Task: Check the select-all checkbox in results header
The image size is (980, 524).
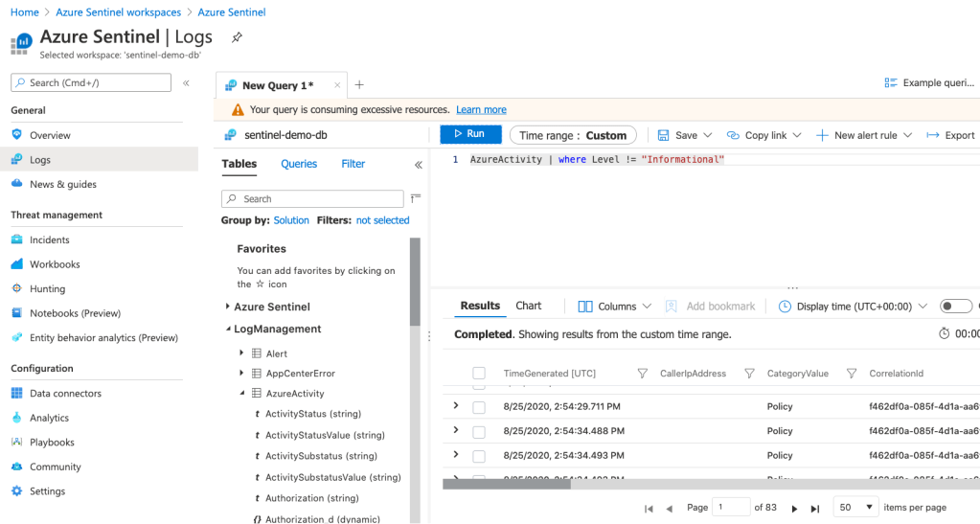Action: (479, 374)
